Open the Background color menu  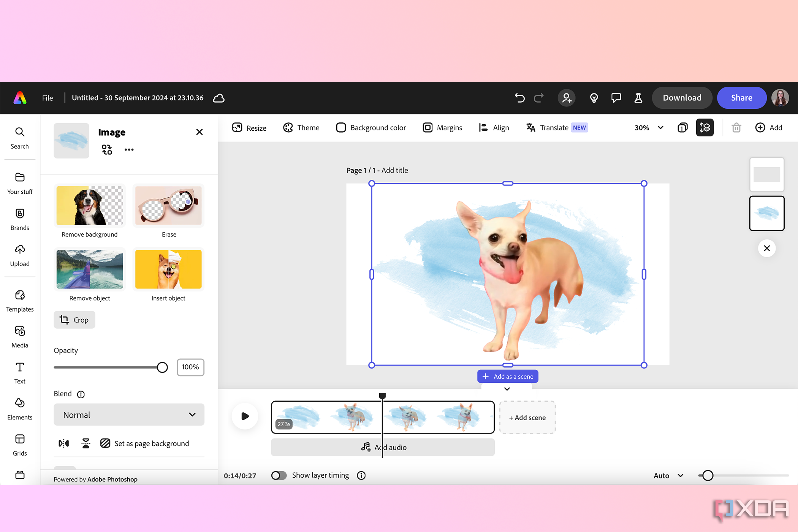coord(370,128)
